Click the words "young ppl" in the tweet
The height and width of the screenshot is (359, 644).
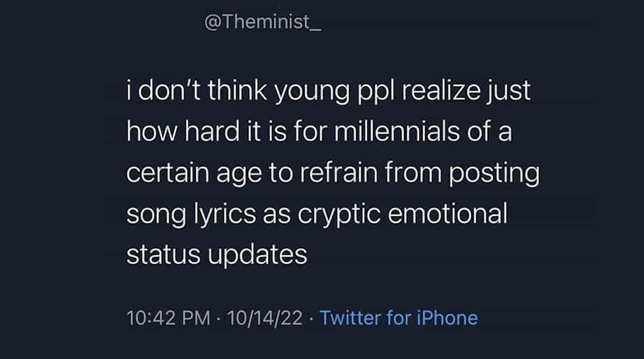(334, 91)
